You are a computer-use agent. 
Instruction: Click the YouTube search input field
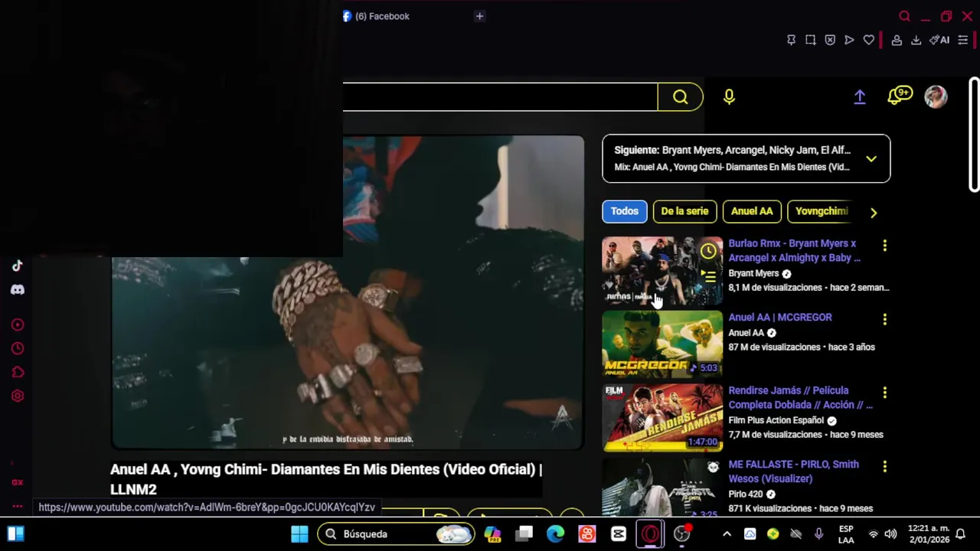coord(500,97)
